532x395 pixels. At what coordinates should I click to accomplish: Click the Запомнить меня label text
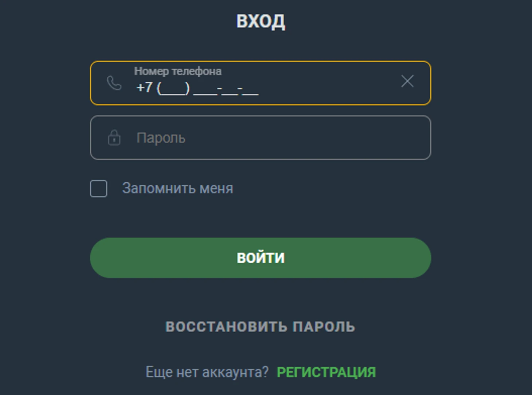[177, 189]
